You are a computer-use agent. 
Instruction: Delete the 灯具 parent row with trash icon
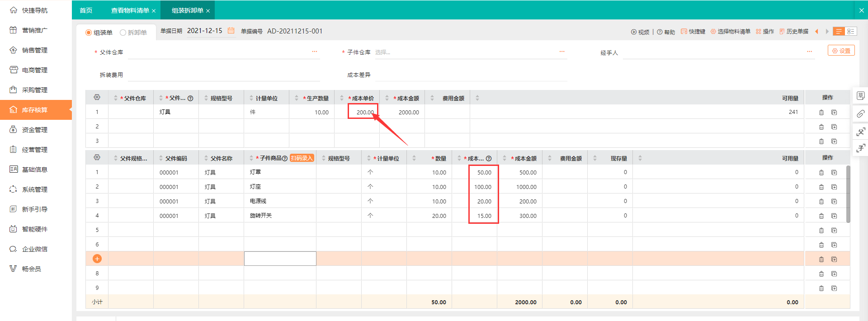821,113
